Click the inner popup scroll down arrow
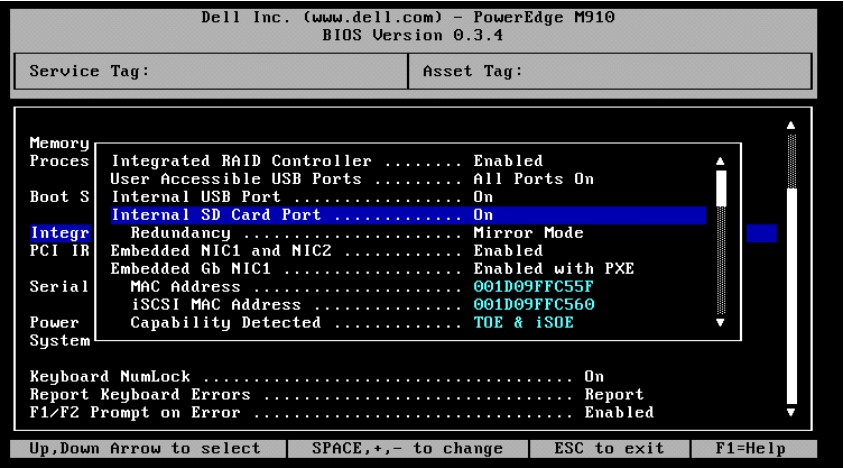Image resolution: width=844 pixels, height=468 pixels. pos(720,323)
